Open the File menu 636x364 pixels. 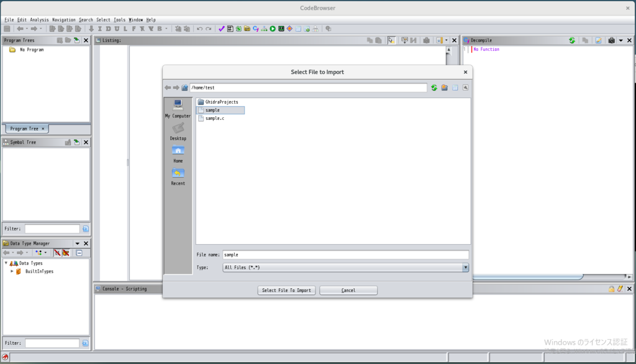click(9, 19)
